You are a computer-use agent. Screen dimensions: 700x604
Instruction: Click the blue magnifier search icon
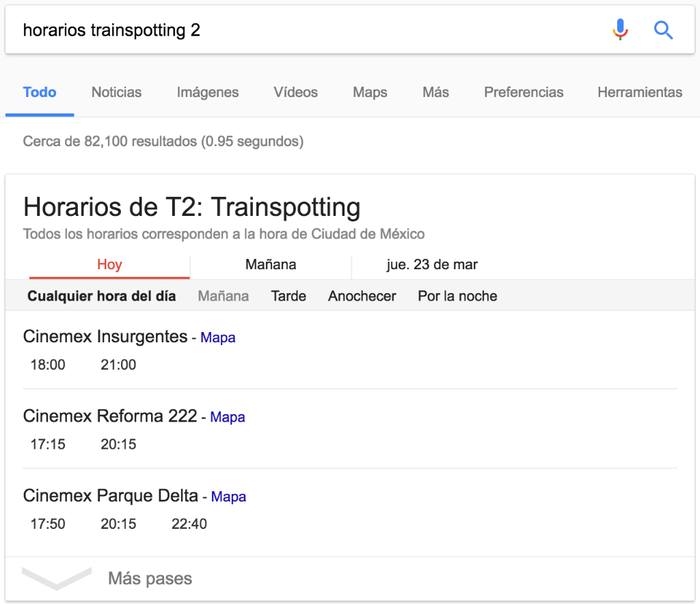point(663,30)
